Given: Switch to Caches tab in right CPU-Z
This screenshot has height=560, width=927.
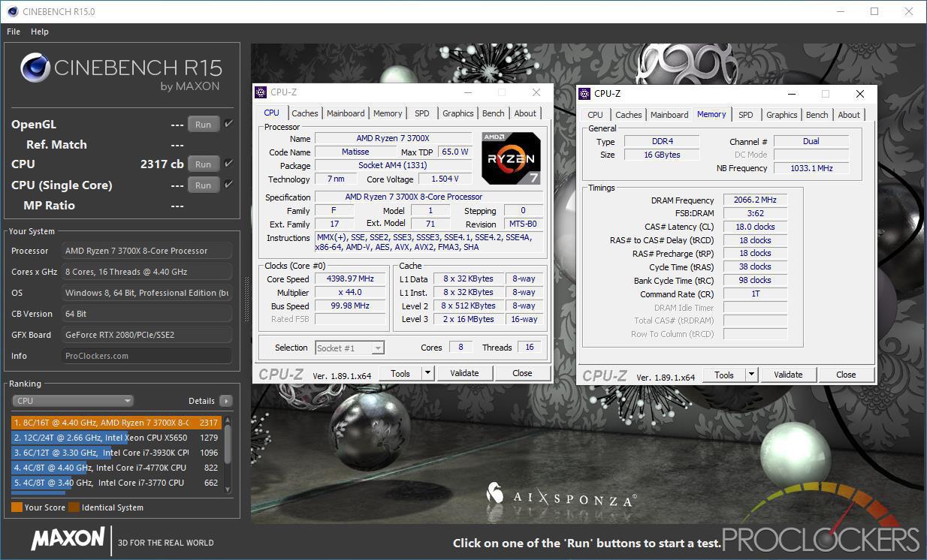Looking at the screenshot, I should (x=629, y=115).
